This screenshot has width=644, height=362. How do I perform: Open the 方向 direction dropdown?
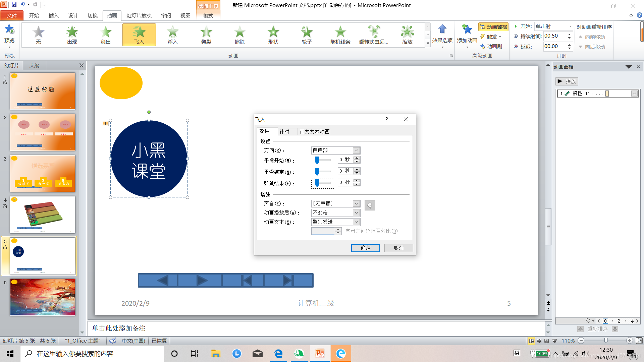356,150
